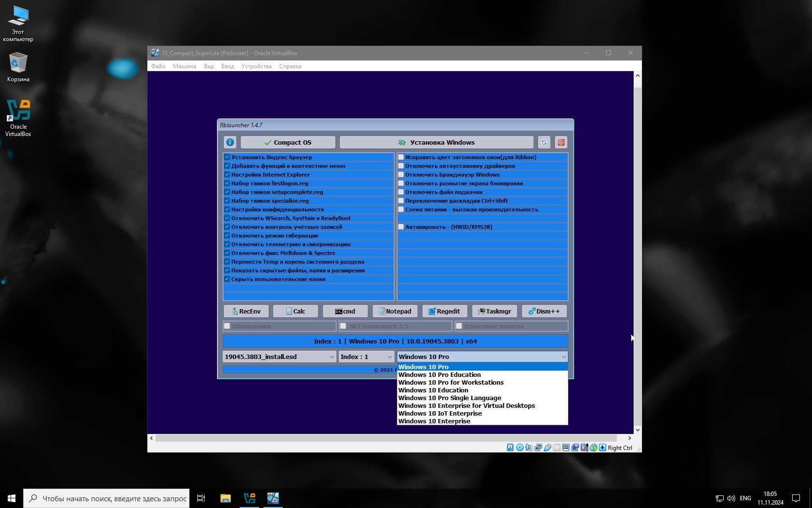Viewport: 812px width, 508px height.
Task: Check the Активировать - (HWID/KMS38) box
Action: pos(401,227)
